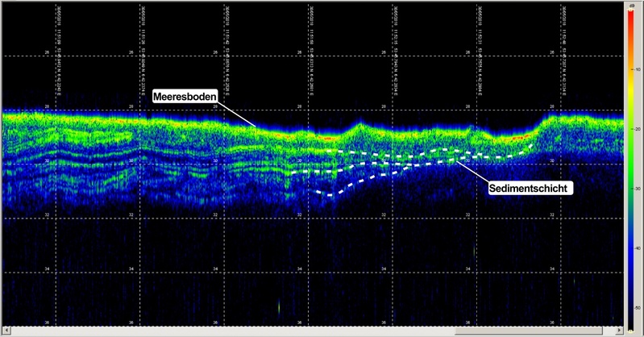Click the leftmost 32 depth grid label
The height and width of the screenshot is (337, 644).
pyautogui.click(x=47, y=215)
